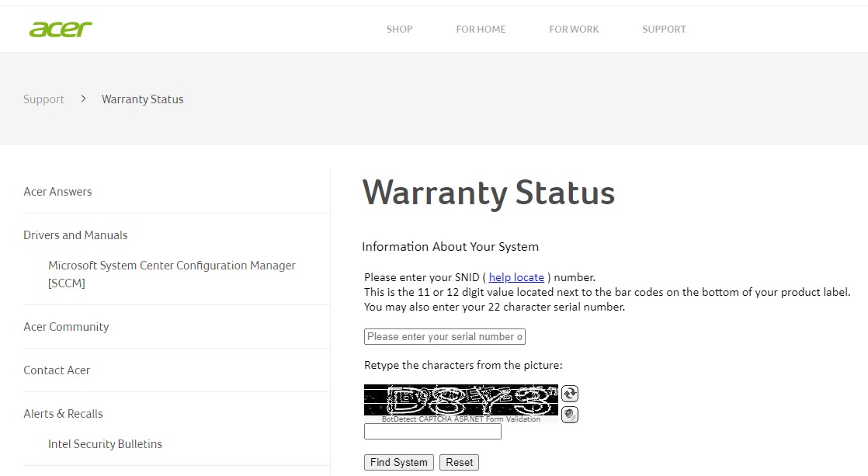Click the "help locate" link
Screen dimensions: 868x476
516,277
